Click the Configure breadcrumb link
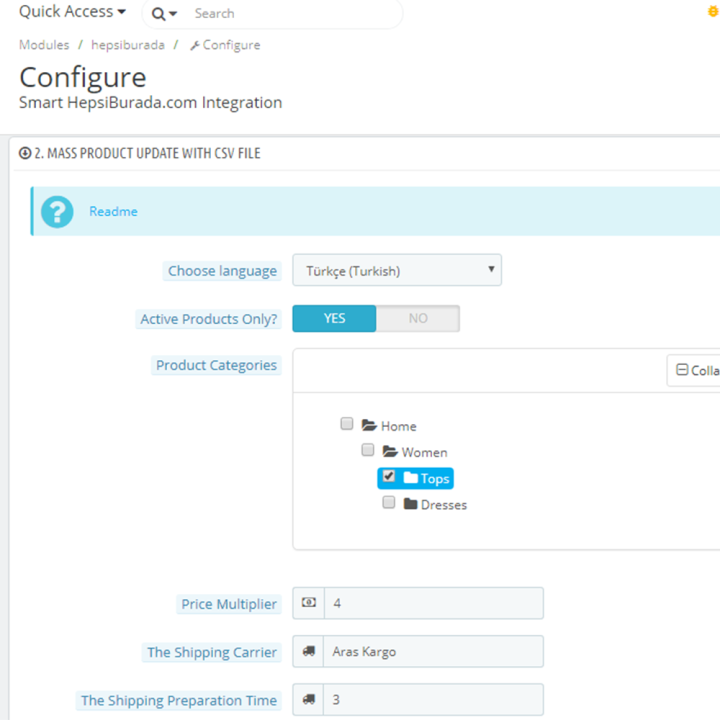The image size is (720, 720). coord(231,45)
